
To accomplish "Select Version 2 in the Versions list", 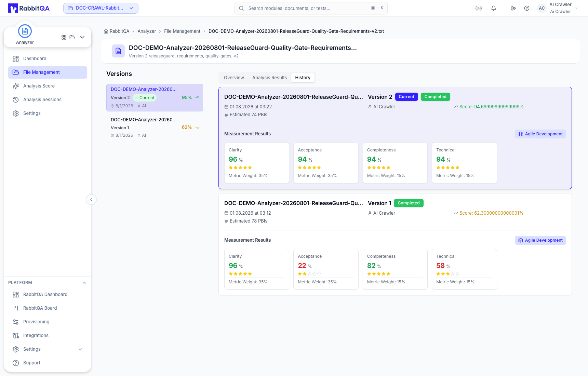I will 155,97.
